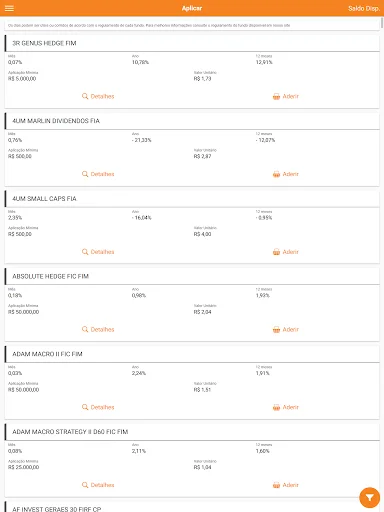
Task: Click magnifier icon for 4UM SMALL CAPS FIA
Action: (85, 252)
